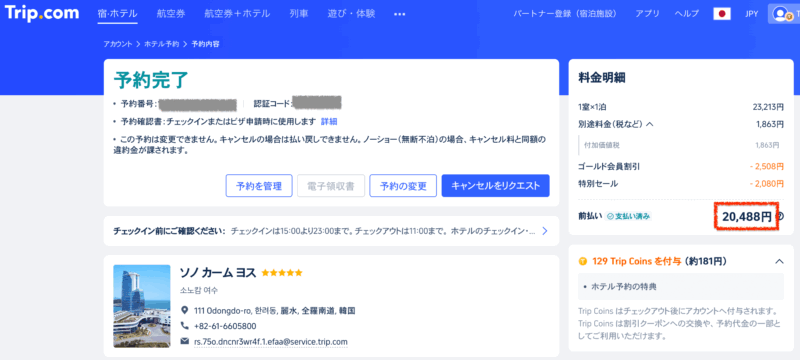Open the 列車 tab
Image resolution: width=800 pixels, height=360 pixels.
pyautogui.click(x=298, y=14)
